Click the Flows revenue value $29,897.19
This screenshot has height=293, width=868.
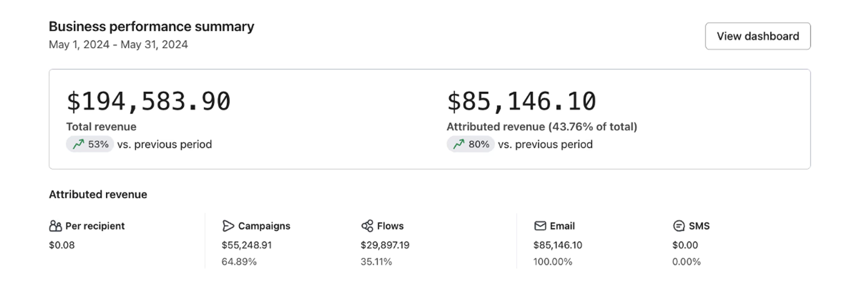385,245
